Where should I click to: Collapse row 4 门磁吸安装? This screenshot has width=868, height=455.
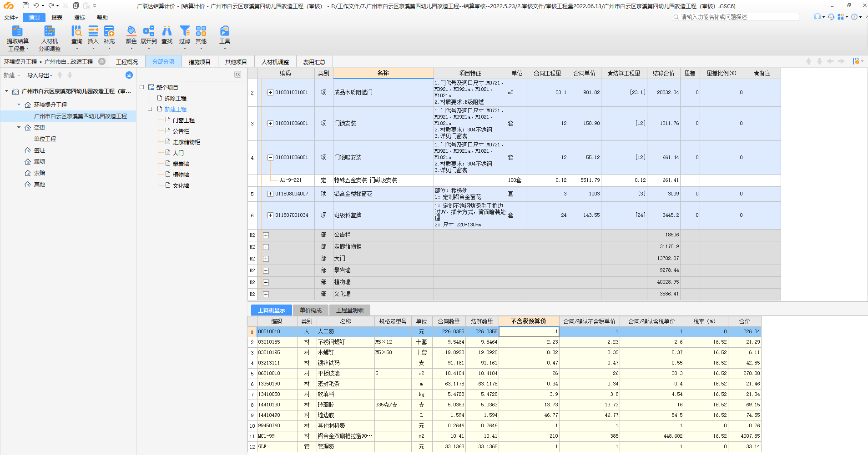270,157
